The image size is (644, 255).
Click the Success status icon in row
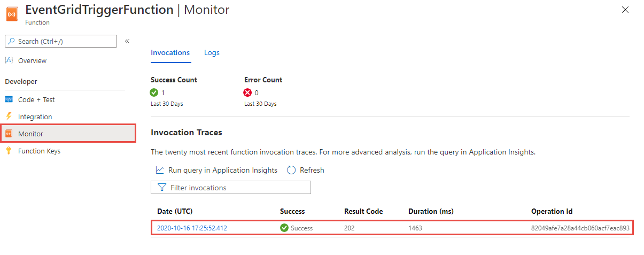click(x=284, y=228)
